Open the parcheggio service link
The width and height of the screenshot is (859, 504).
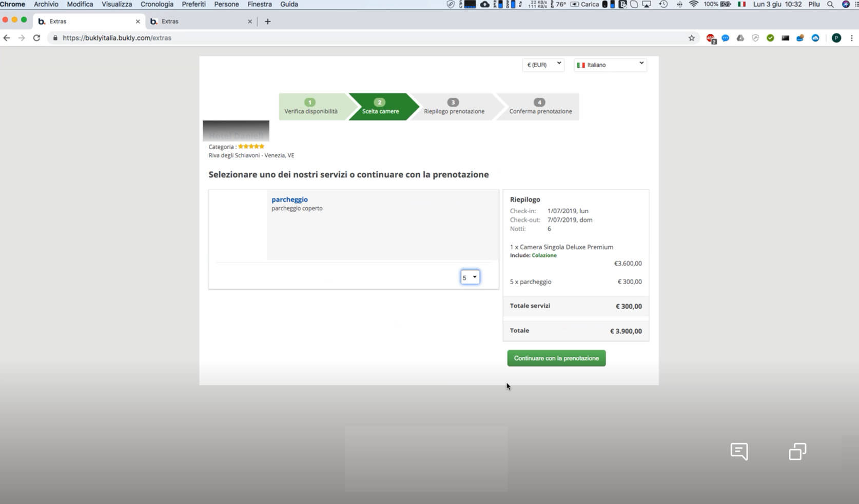tap(289, 199)
